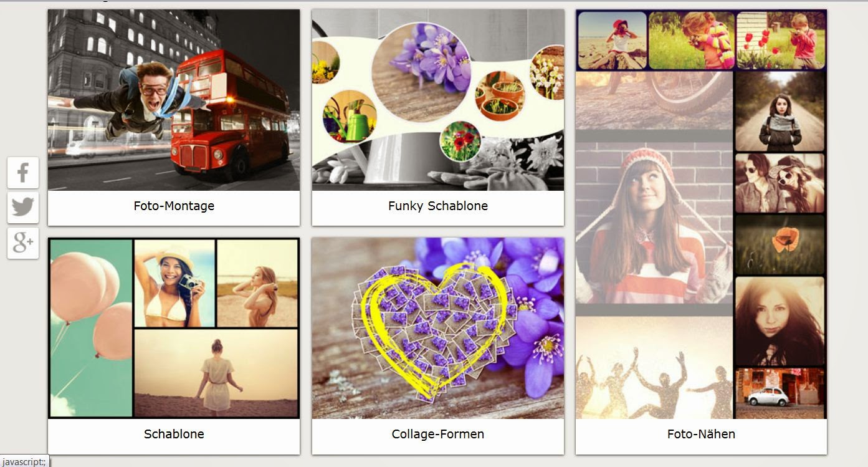Click the Collage-Formen label
868x467 pixels.
[x=438, y=434]
